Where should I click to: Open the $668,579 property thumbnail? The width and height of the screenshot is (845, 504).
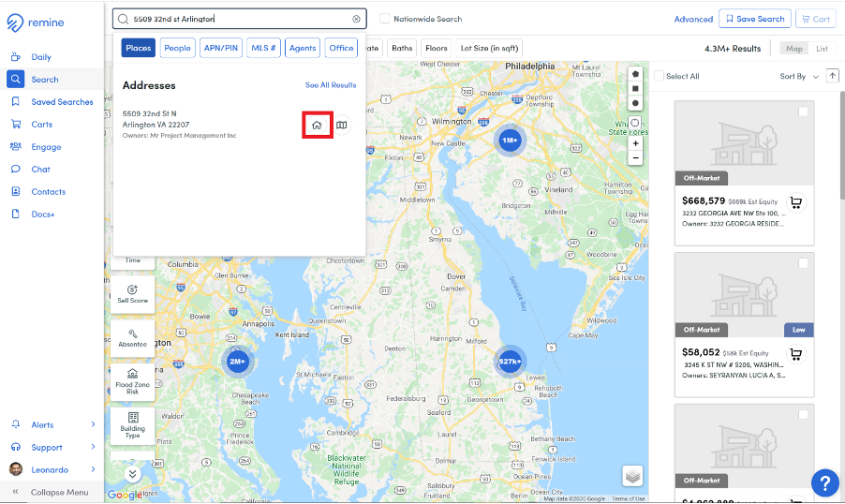coord(744,142)
